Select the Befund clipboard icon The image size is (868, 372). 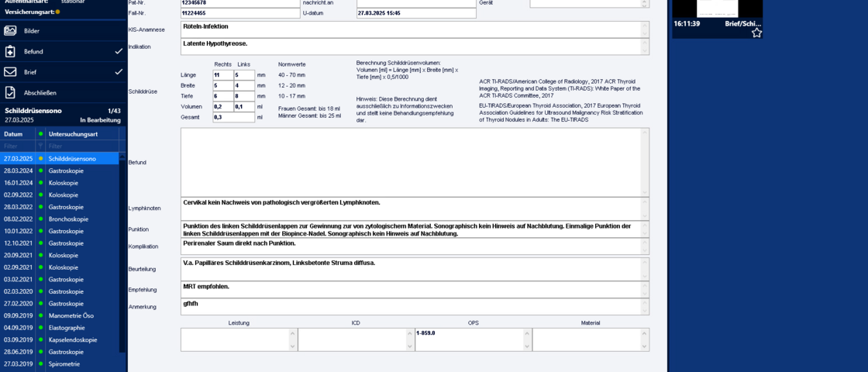tap(10, 51)
